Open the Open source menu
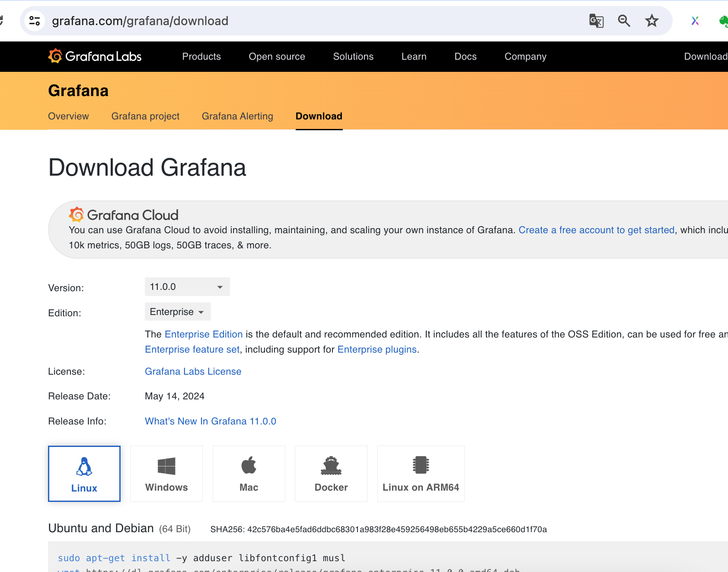728x572 pixels. click(x=277, y=57)
